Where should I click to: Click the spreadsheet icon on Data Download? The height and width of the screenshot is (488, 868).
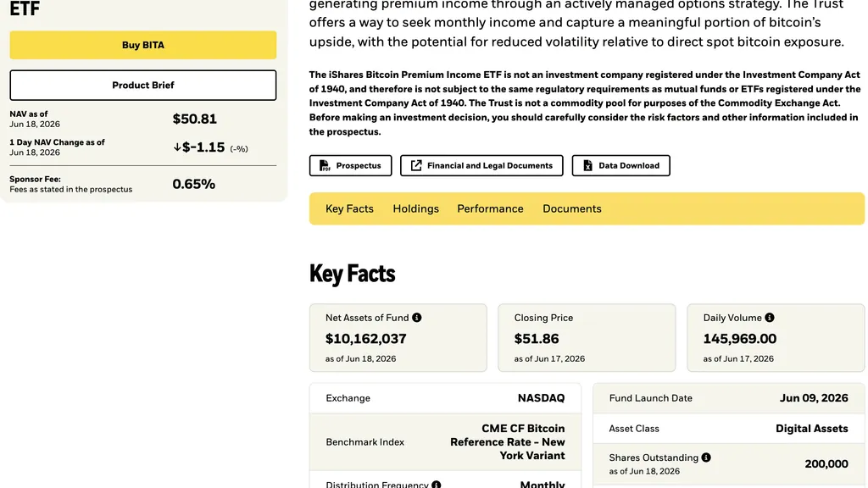(x=588, y=165)
